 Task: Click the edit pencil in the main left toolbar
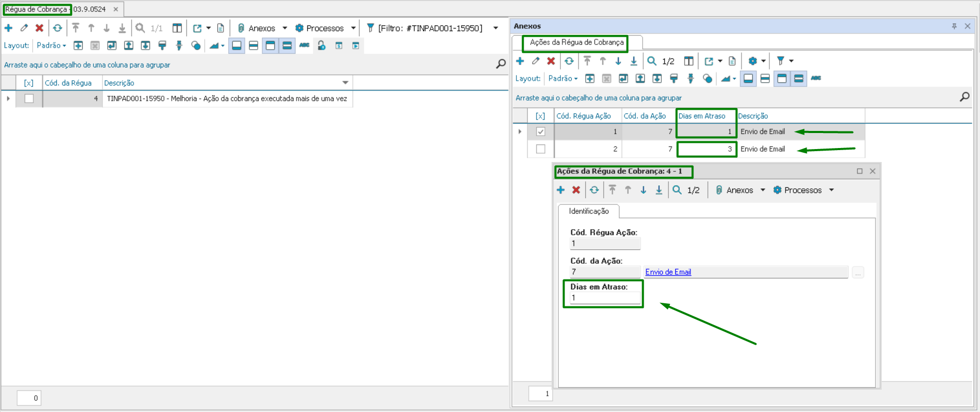pos(24,28)
